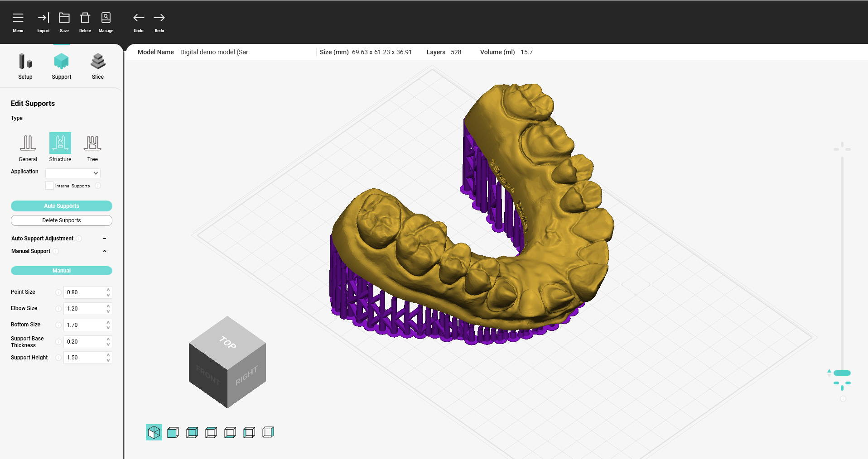This screenshot has width=868, height=459.
Task: Show Support Height info icon
Action: tap(58, 358)
